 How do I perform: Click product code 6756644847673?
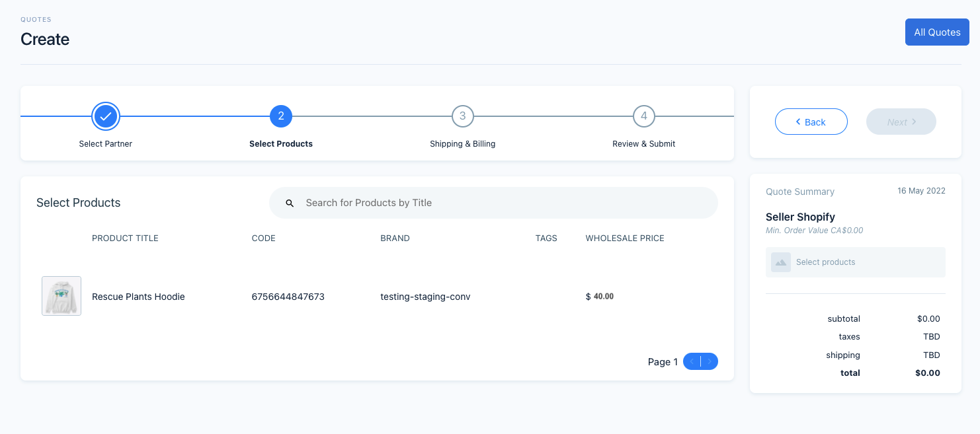click(x=288, y=297)
